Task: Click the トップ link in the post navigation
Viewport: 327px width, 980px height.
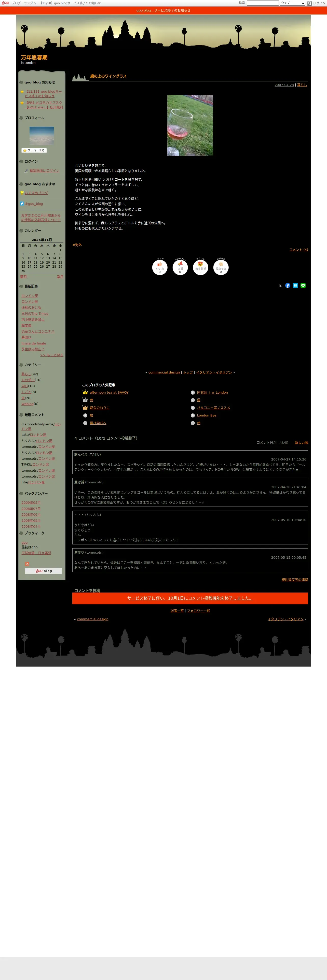Action: (188, 372)
